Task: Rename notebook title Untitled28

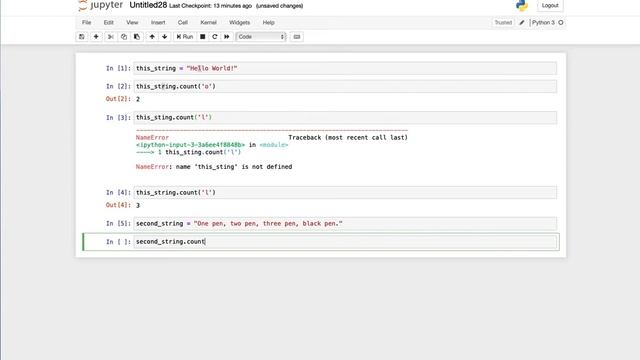Action: (148, 5)
